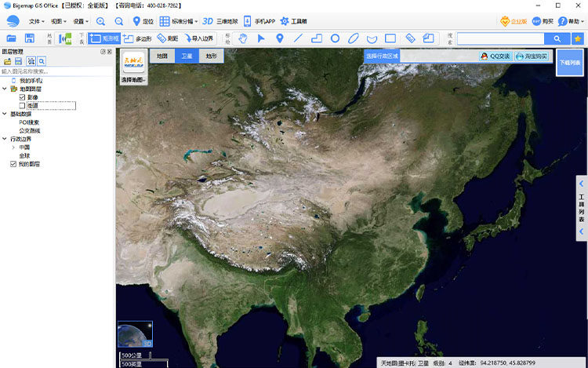
Task: Select the sector shape drawing tool
Action: coord(372,39)
